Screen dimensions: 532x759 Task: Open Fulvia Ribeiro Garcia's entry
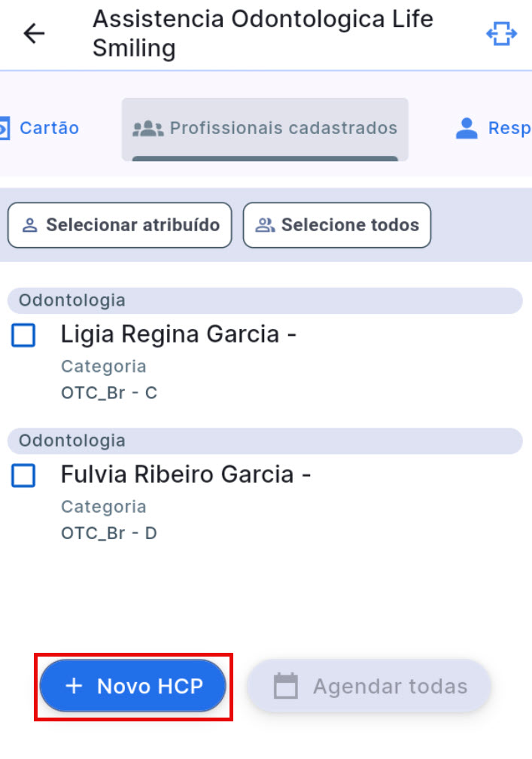coord(186,474)
